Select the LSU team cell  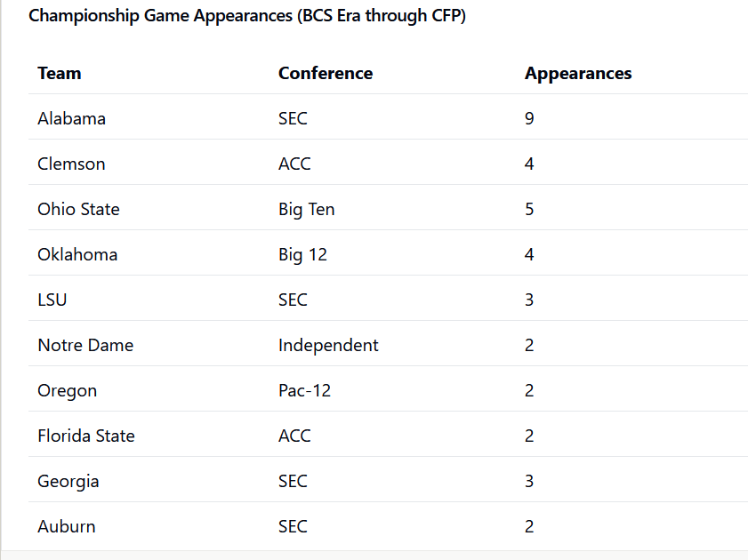tap(52, 300)
